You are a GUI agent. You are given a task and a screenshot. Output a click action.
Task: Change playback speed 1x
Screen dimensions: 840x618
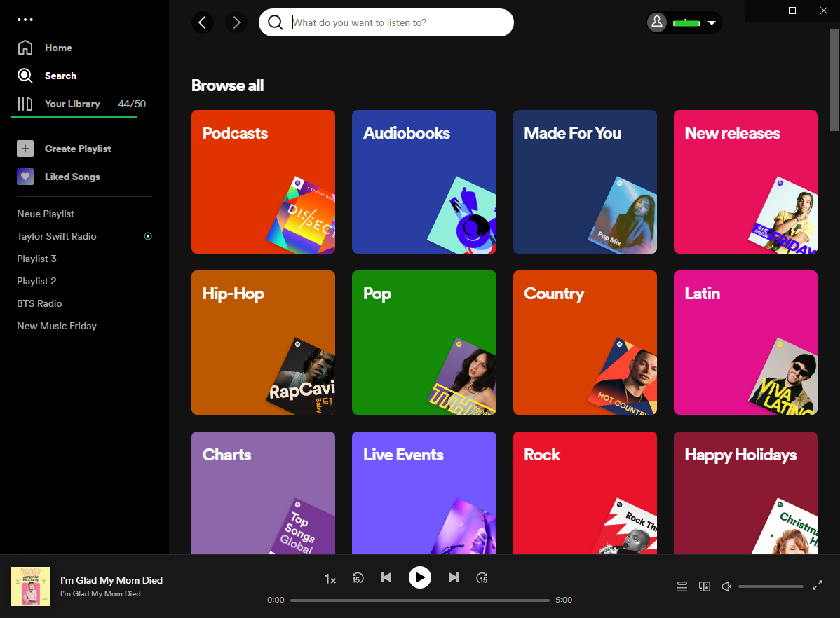(330, 579)
